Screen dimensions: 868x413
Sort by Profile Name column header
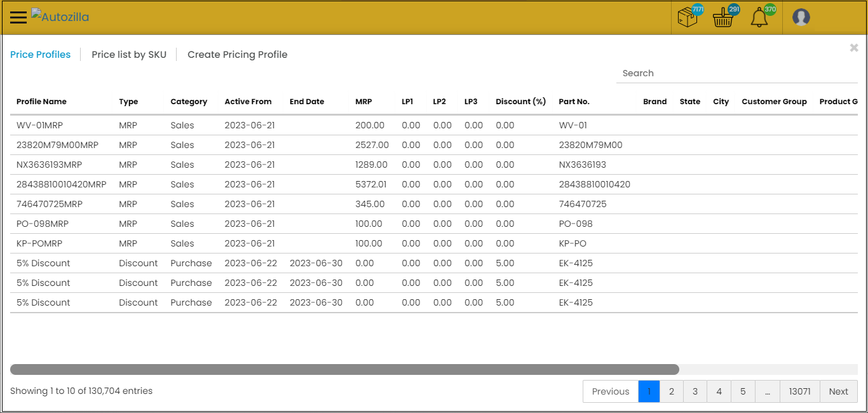[x=41, y=102]
